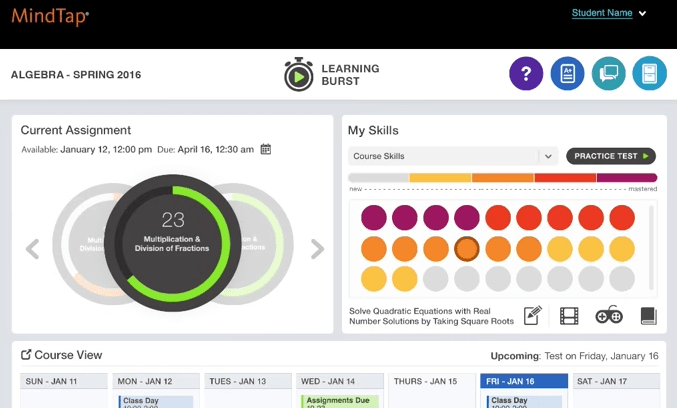
Task: Expand the Student Name dropdown arrow
Action: click(642, 13)
